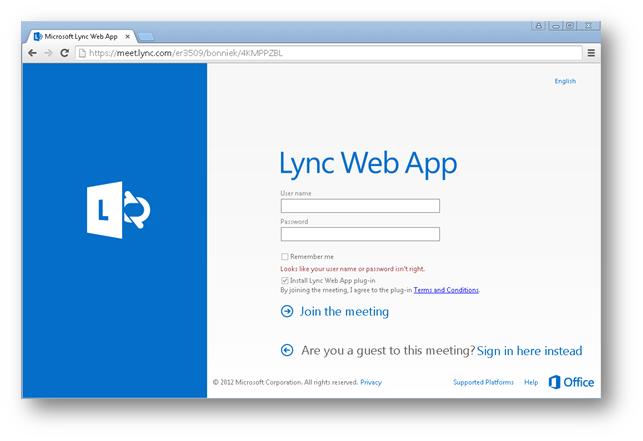Click the Join the meeting arrow icon

287,311
